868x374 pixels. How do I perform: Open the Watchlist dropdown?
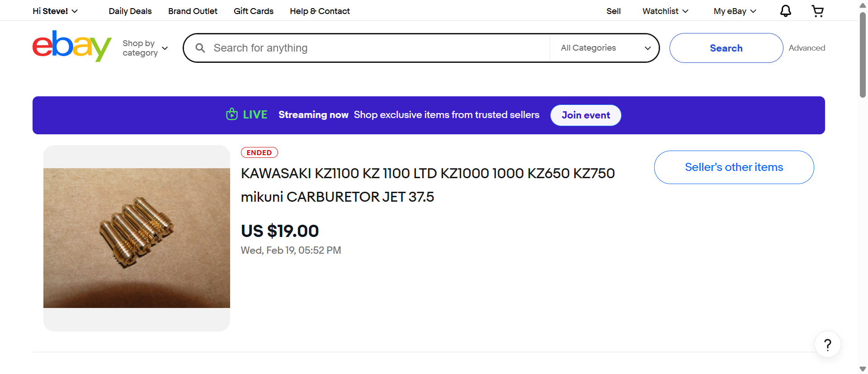[665, 11]
